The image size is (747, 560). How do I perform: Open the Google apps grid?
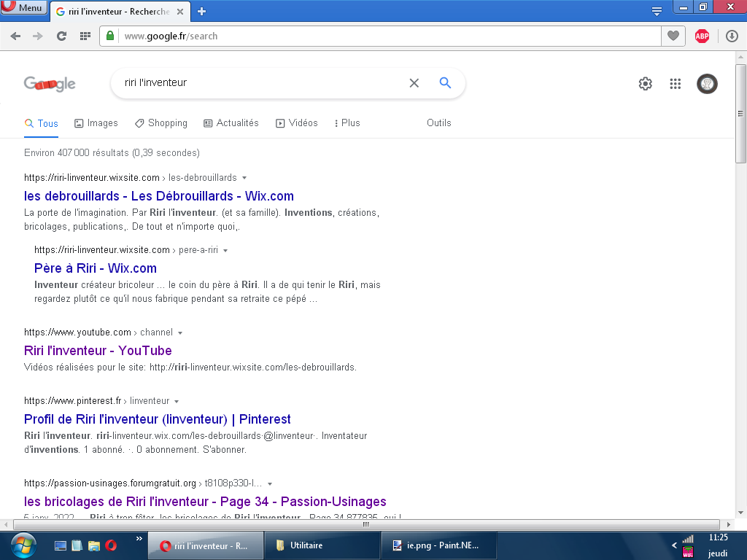tap(675, 84)
